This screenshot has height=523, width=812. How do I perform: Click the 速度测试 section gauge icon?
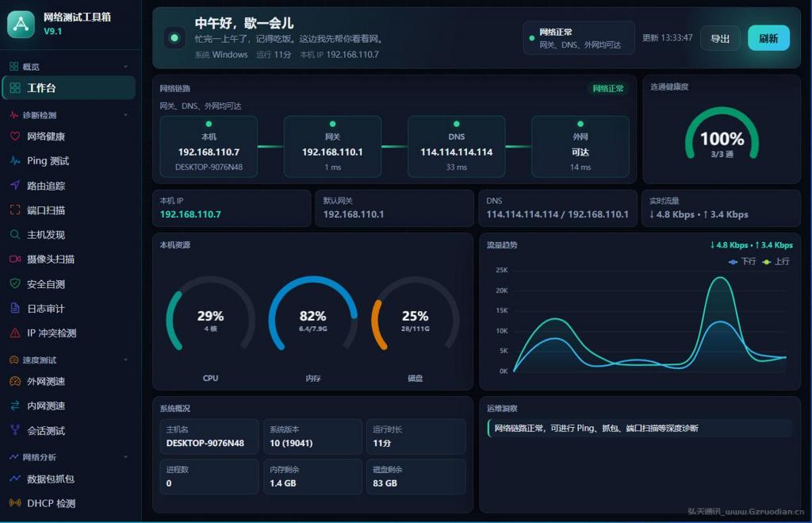[x=14, y=360]
